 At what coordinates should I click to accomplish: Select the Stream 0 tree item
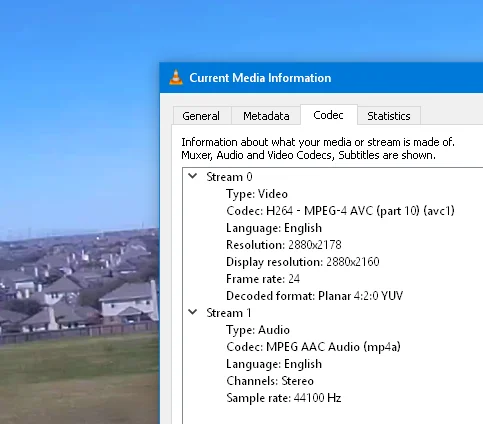229,177
